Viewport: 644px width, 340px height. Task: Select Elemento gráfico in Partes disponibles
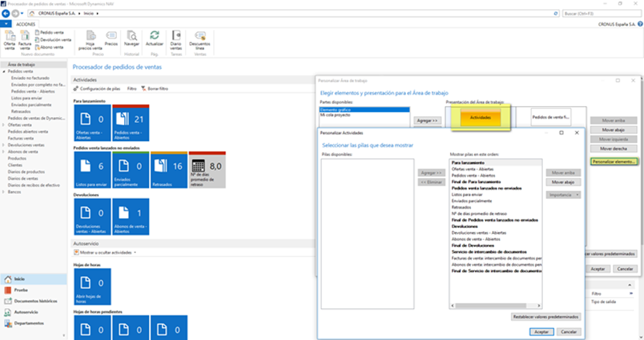point(364,110)
